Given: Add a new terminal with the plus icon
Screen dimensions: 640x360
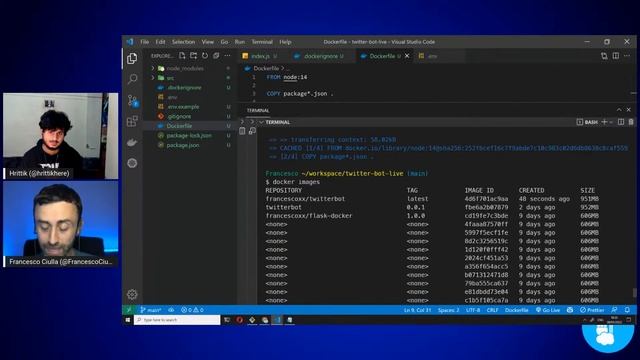Looking at the screenshot, I should pos(604,122).
